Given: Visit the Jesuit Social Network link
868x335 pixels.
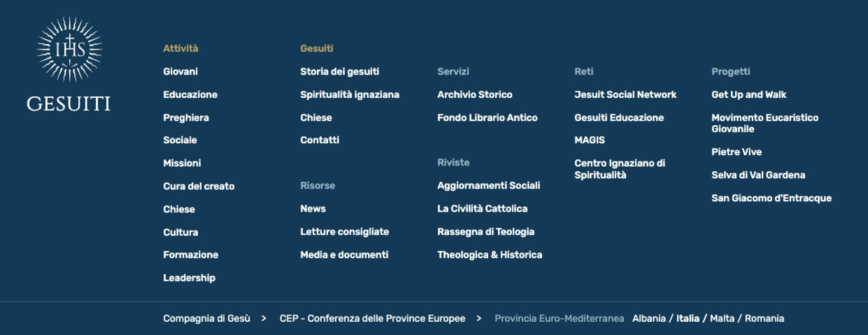Looking at the screenshot, I should point(625,94).
